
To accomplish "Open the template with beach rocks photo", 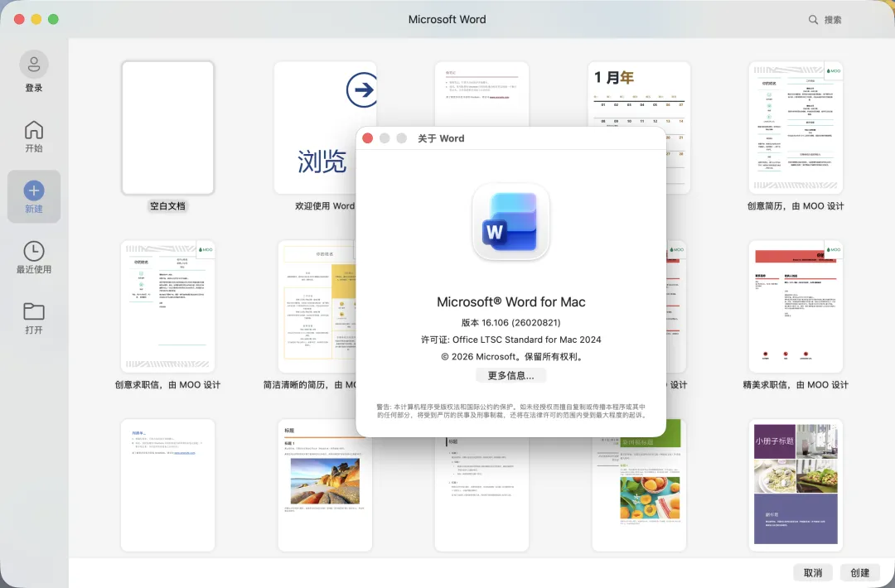I will tap(325, 484).
